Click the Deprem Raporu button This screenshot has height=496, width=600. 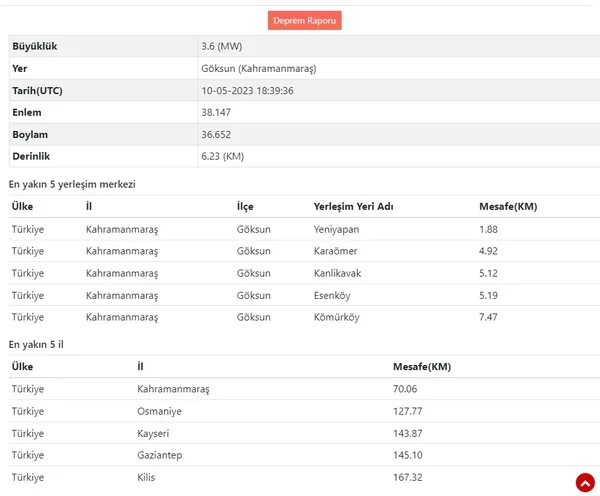305,20
